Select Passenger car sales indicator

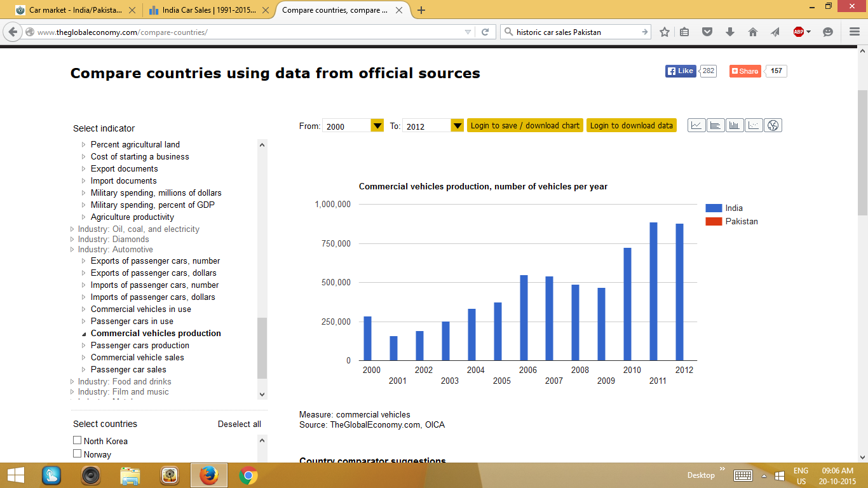(128, 369)
